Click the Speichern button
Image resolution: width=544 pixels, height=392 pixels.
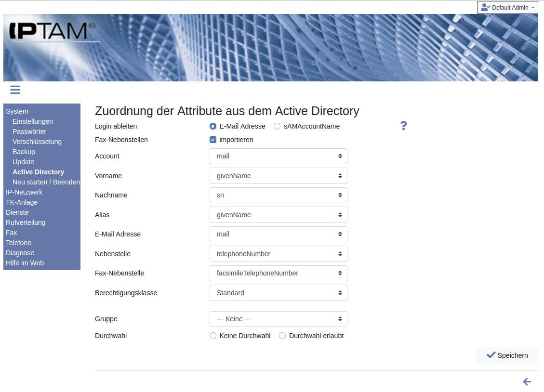tap(507, 355)
